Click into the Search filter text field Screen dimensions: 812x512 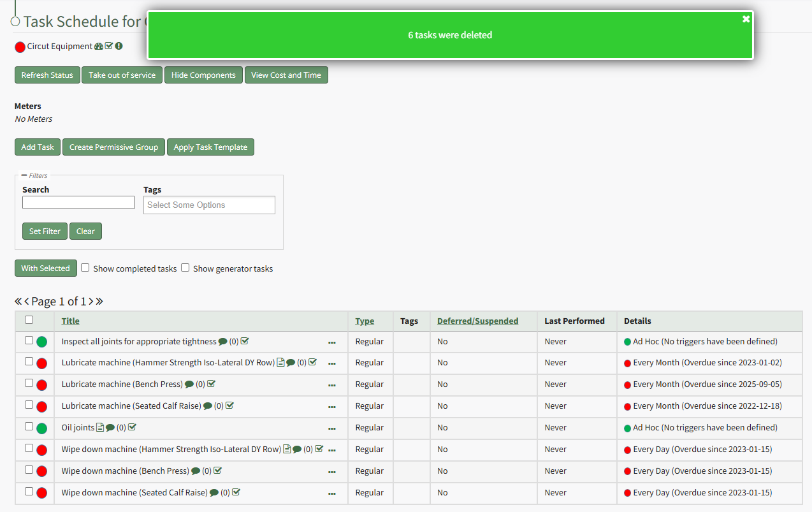click(x=78, y=203)
